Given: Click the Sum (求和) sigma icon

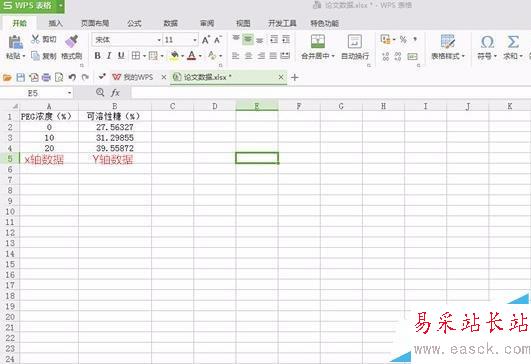Looking at the screenshot, I should click(513, 42).
